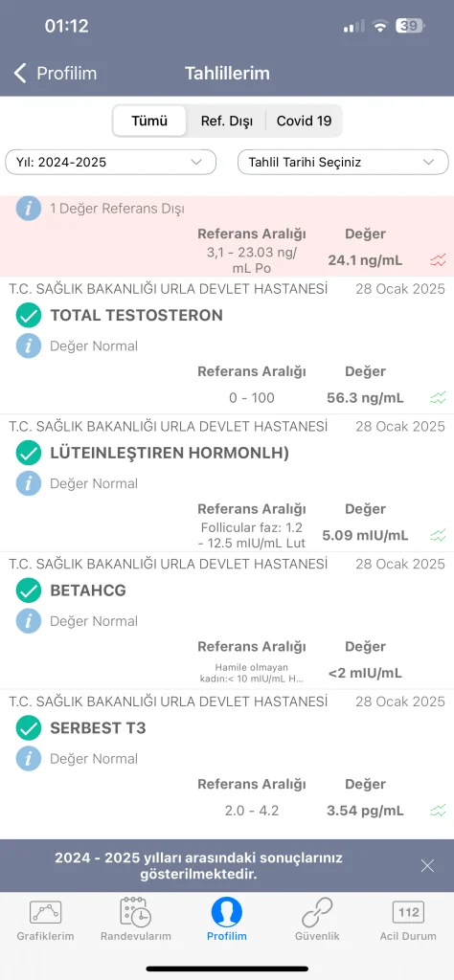The image size is (454, 980).
Task: Open the LÜTEINLEŞTIREN HORMONLH) result row
Action: pyautogui.click(x=227, y=483)
